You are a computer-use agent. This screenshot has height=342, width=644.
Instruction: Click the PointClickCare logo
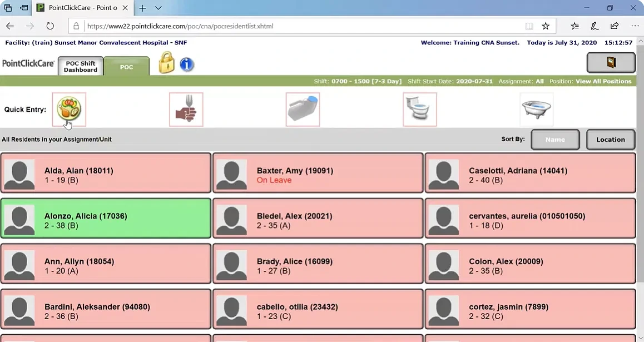(x=28, y=63)
